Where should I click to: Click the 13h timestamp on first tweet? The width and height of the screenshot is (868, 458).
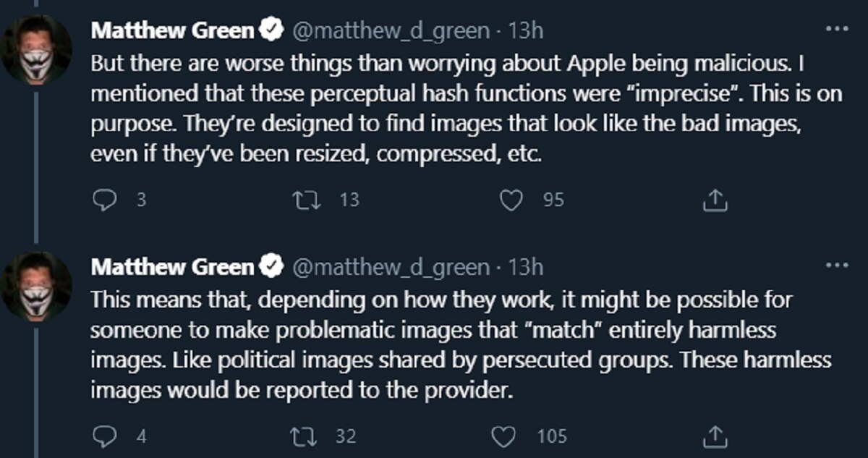point(526,31)
